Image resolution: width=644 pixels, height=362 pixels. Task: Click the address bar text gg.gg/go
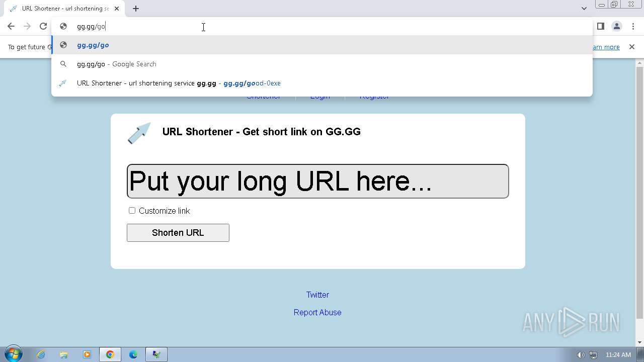click(91, 26)
